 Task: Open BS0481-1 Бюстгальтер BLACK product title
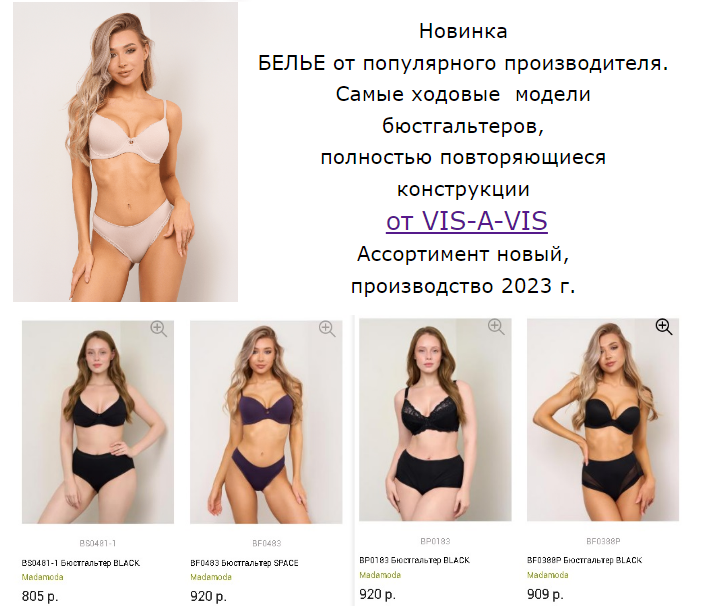(81, 563)
